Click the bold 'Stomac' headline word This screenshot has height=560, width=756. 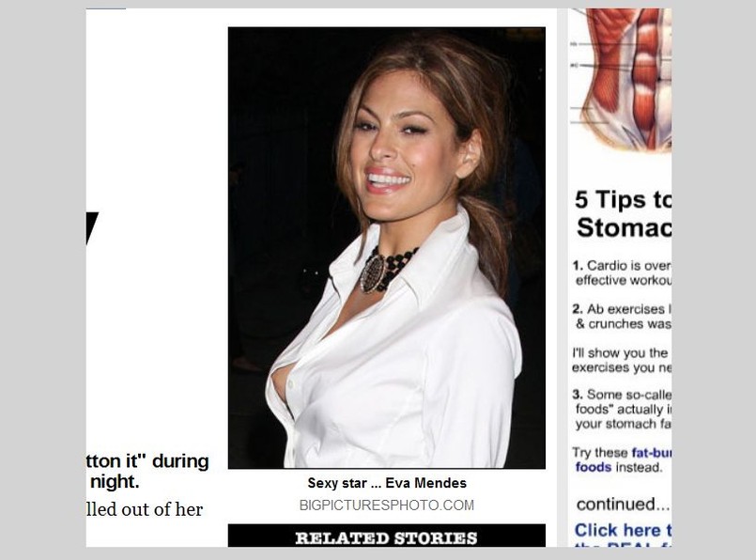click(x=624, y=227)
